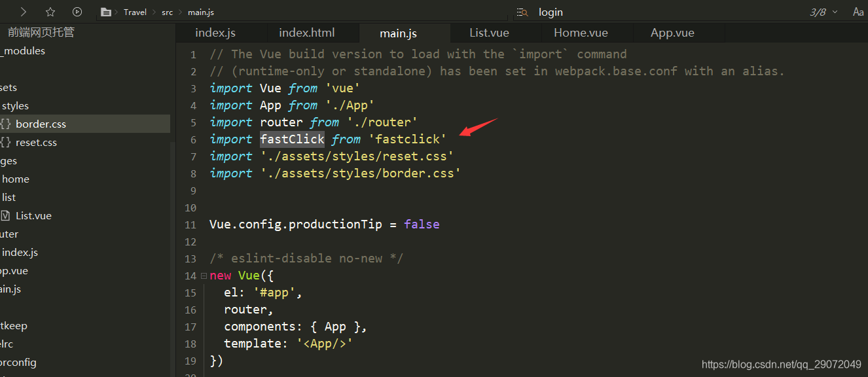Screen dimensions: 868x377
Task: Click the 'vue' string on line 3
Action: pos(342,88)
